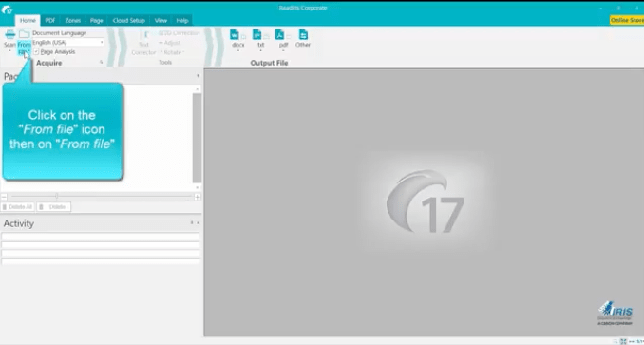This screenshot has width=644, height=345.
Task: Click the Online Store button
Action: pos(627,20)
